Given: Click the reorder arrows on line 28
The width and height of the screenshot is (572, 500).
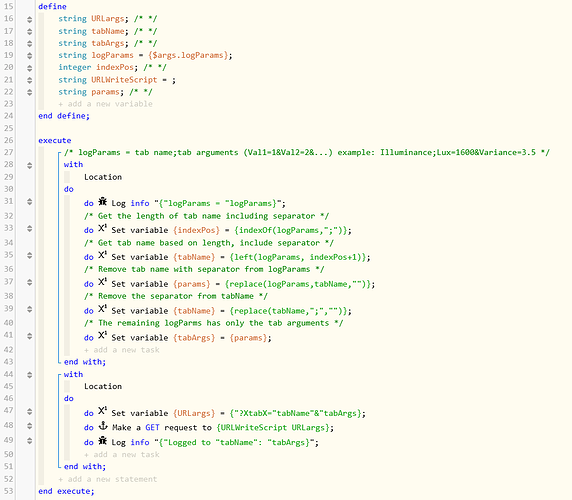Looking at the screenshot, I should [x=30, y=166].
